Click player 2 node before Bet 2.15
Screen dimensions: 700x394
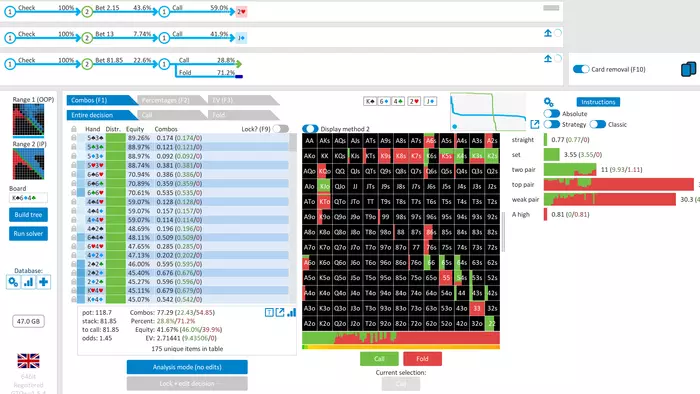tap(87, 12)
